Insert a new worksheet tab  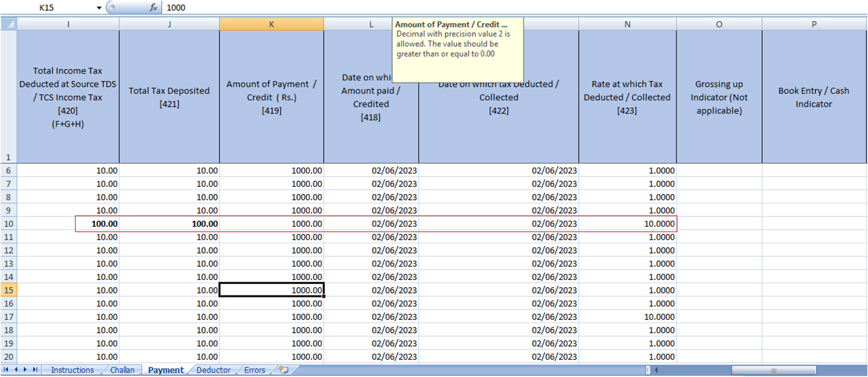pyautogui.click(x=282, y=369)
